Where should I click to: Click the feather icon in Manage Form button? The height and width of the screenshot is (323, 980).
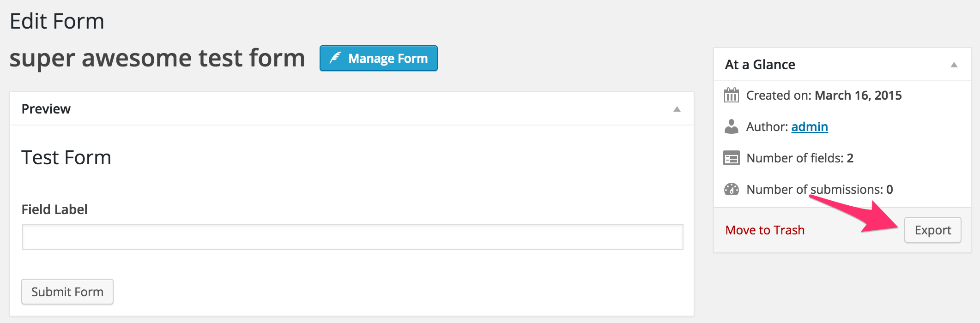pos(335,58)
